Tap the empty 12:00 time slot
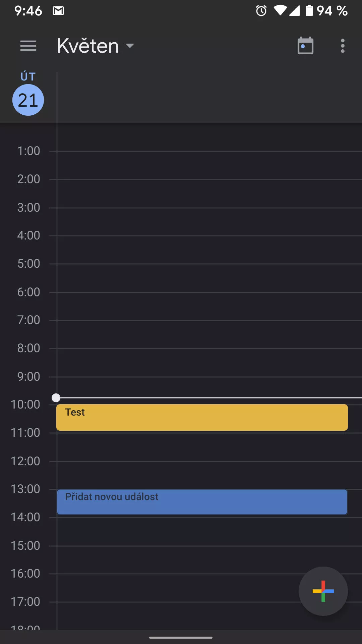Viewport: 362px width, 644px height. pyautogui.click(x=209, y=475)
